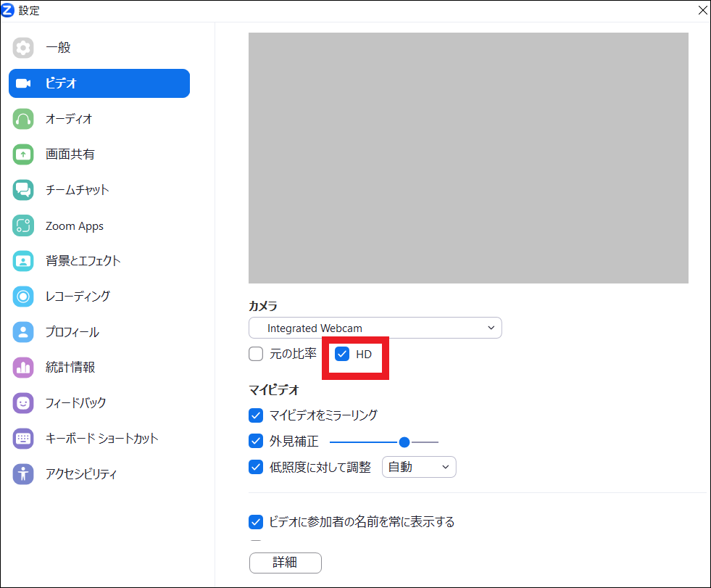
Task: Open キーボード ショートカット settings
Action: (x=99, y=439)
